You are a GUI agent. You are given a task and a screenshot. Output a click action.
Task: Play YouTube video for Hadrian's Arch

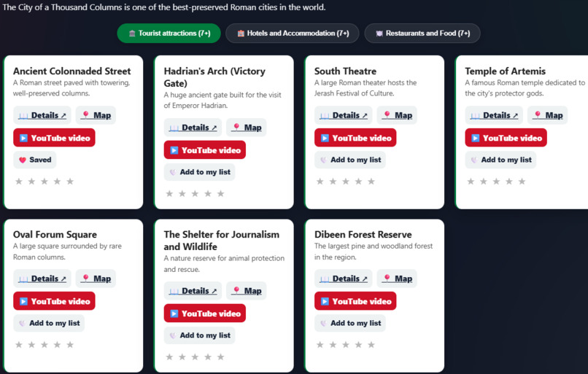tap(205, 150)
